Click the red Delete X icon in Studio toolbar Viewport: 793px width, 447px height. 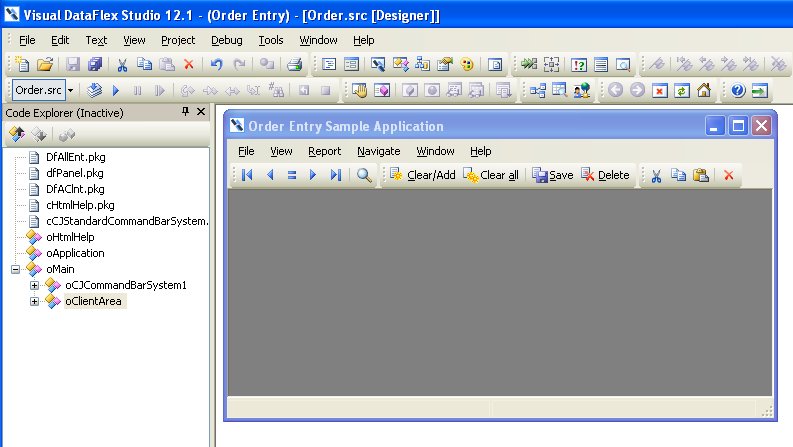point(189,64)
